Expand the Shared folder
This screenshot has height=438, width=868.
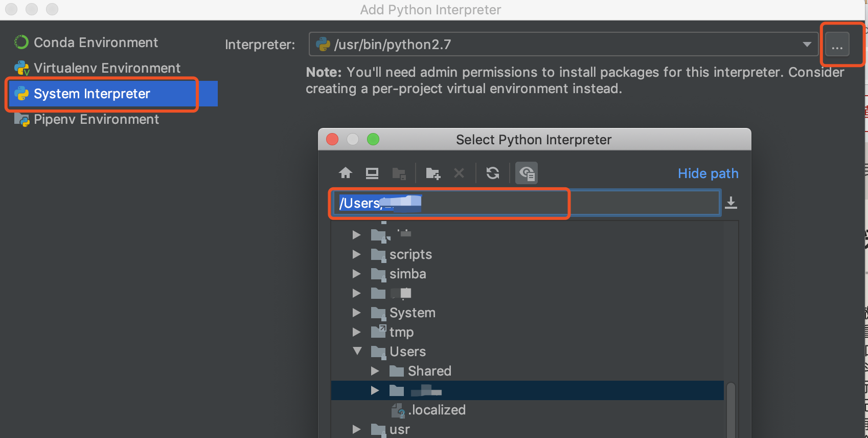[x=375, y=370]
